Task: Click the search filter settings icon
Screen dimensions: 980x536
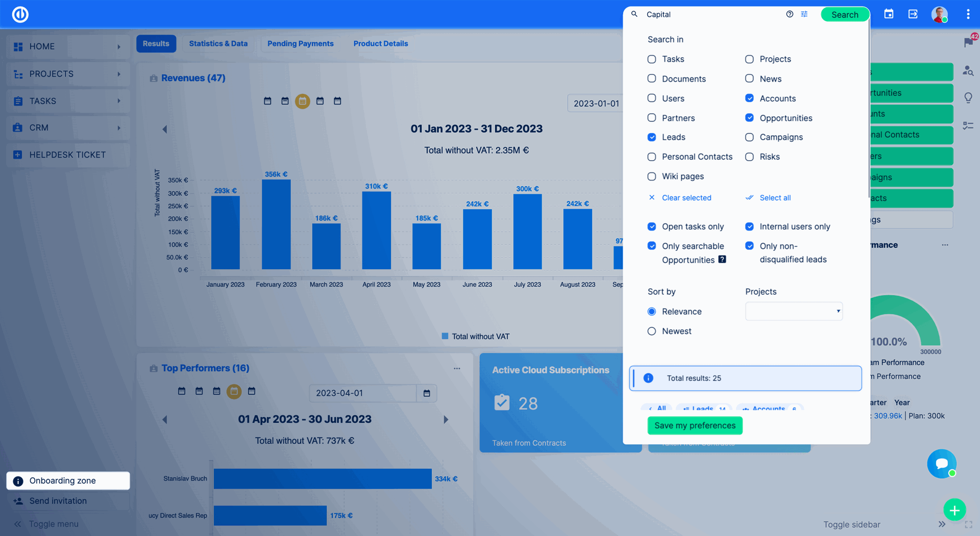Action: (x=804, y=14)
